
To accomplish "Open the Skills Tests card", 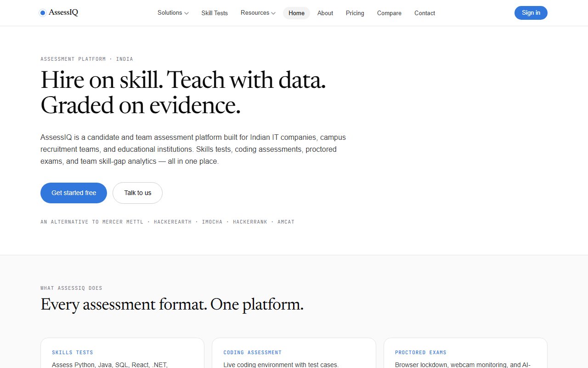I will tap(122, 353).
